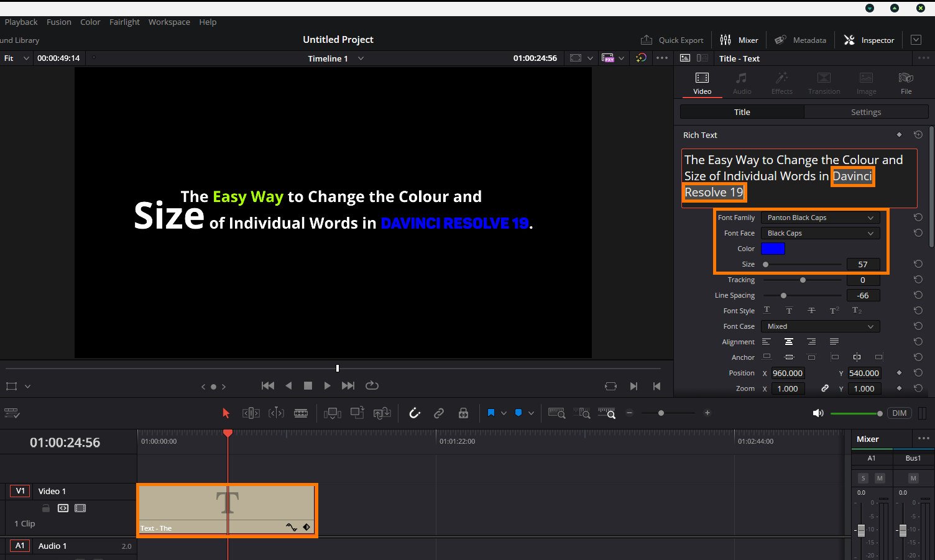The width and height of the screenshot is (935, 560).
Task: Activate the Blade Edit Mode tool
Action: (x=301, y=413)
